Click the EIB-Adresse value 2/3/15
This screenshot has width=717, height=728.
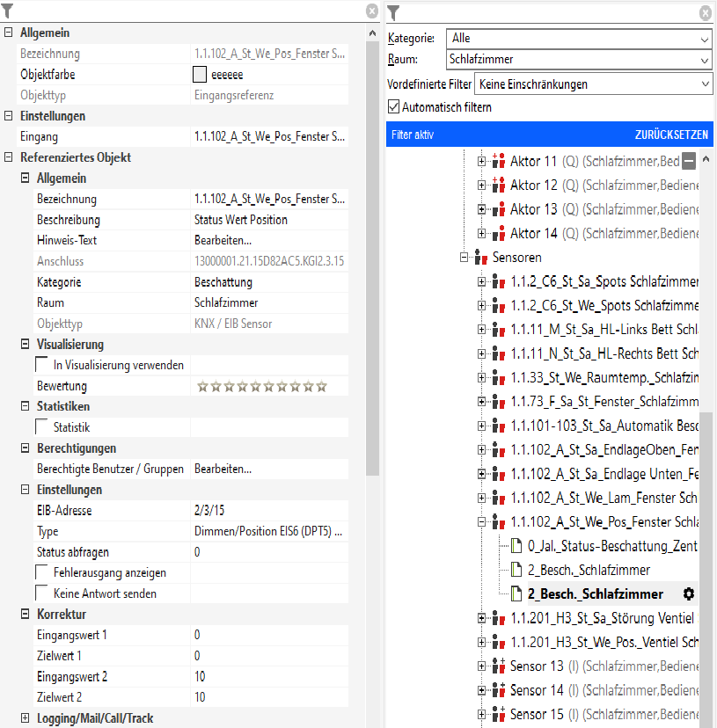point(209,510)
